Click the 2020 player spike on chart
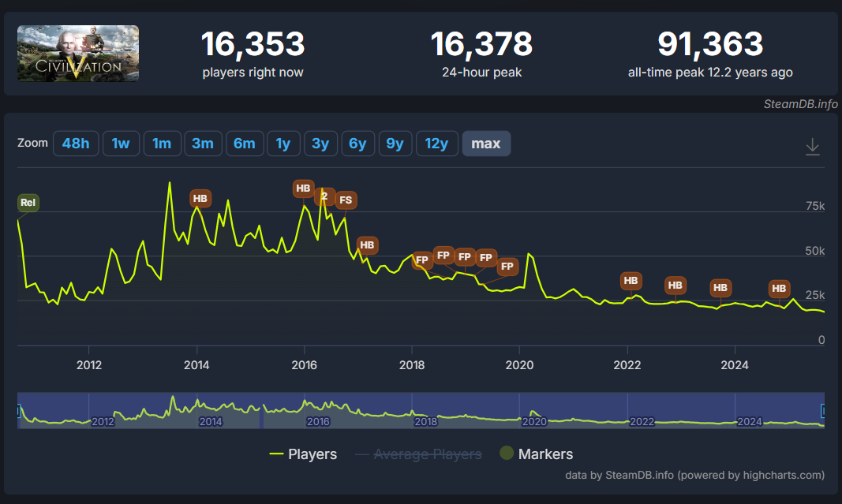 529,254
